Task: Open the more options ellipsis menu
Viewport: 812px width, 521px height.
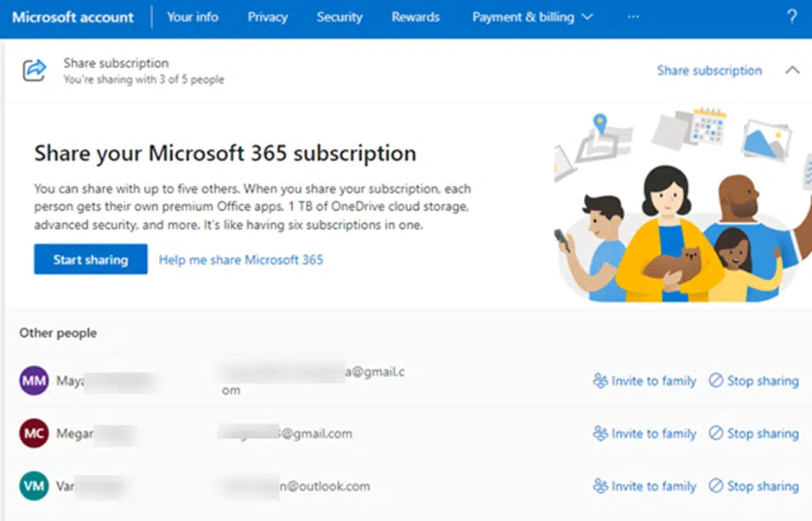Action: click(633, 17)
